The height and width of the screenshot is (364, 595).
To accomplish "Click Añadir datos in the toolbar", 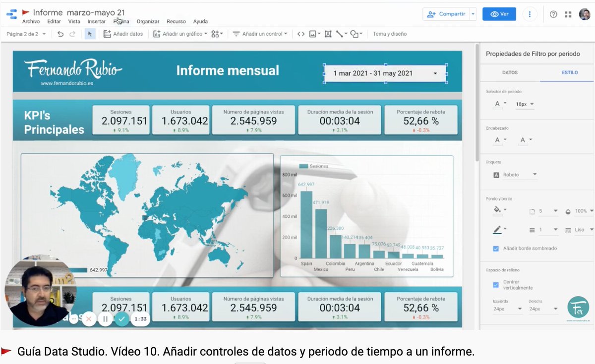I will (123, 34).
